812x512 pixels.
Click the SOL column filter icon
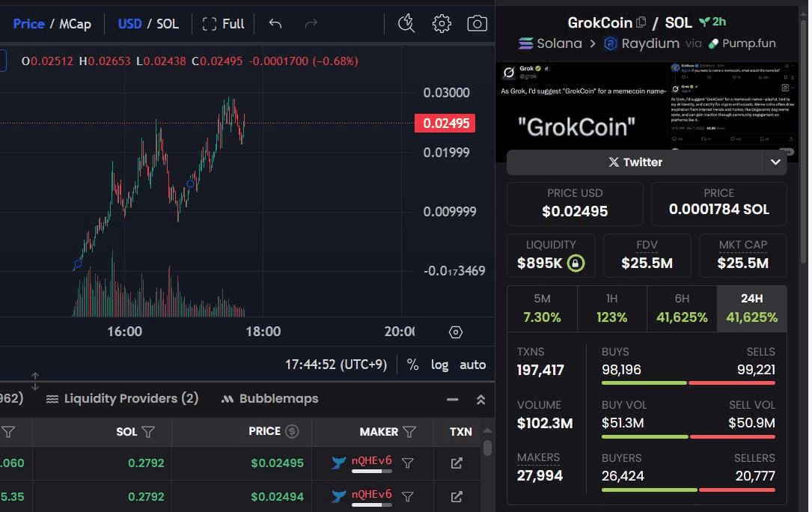148,432
